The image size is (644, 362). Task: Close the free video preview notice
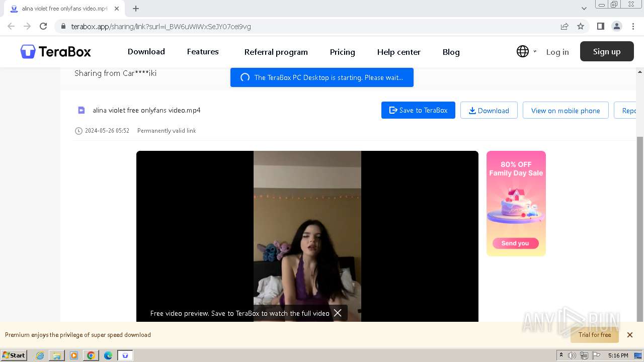(x=338, y=313)
